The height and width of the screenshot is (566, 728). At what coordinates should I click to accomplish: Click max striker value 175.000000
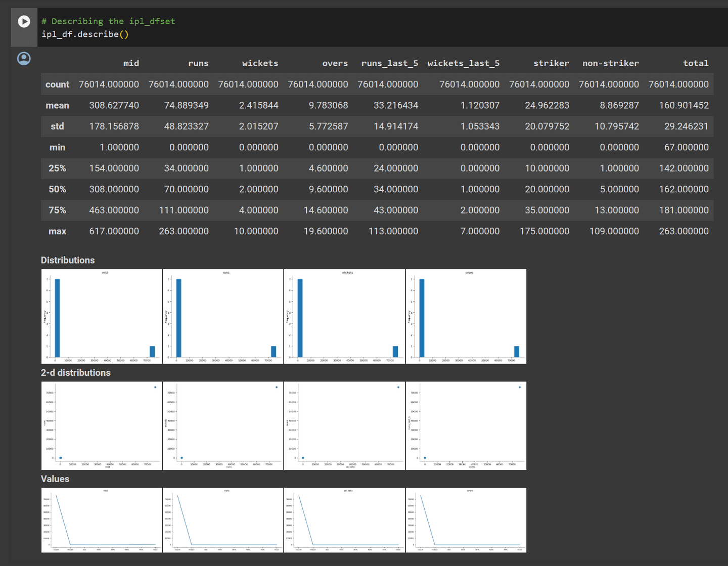pos(544,231)
